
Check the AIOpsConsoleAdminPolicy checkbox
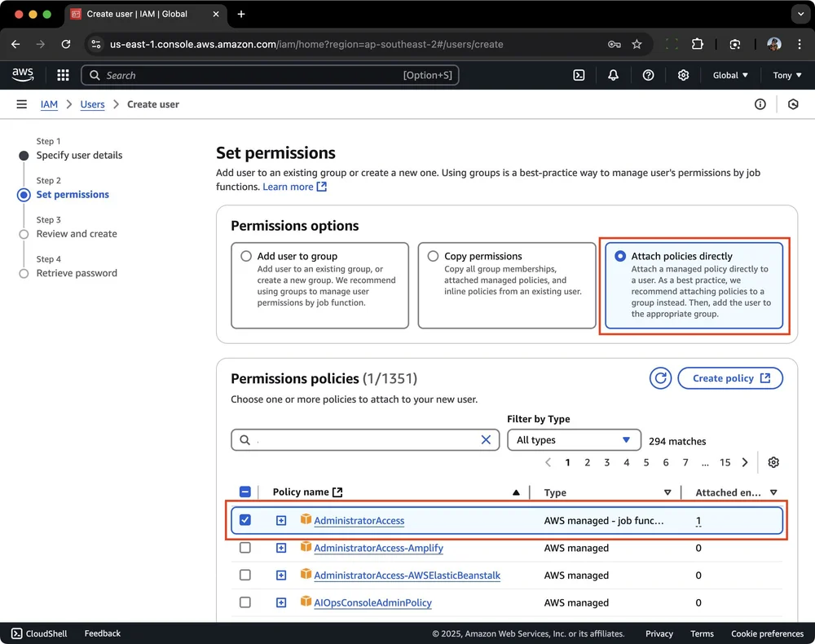click(x=244, y=602)
